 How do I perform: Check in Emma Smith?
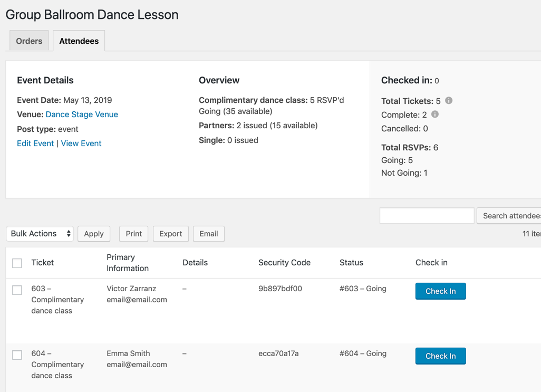click(440, 356)
